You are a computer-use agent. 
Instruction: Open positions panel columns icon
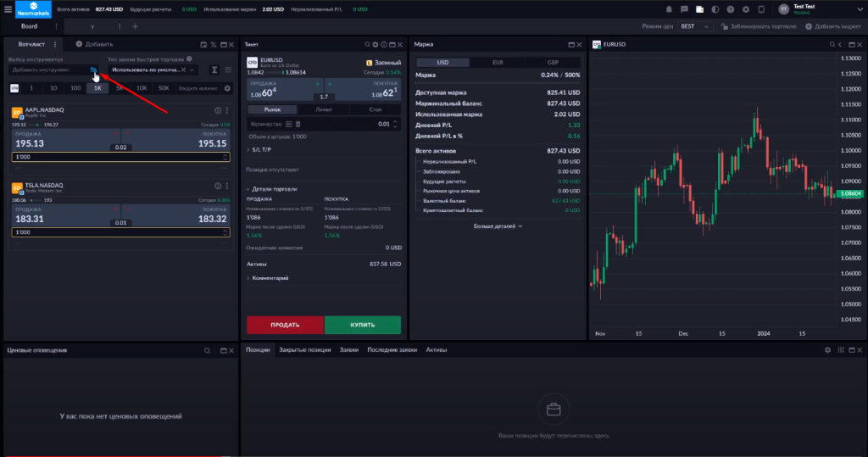(841, 350)
